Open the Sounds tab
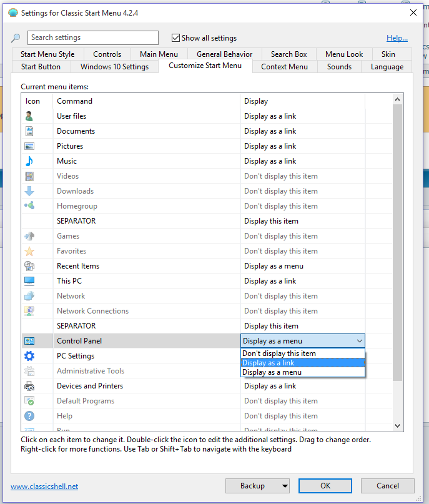The image size is (429, 504). coord(339,67)
